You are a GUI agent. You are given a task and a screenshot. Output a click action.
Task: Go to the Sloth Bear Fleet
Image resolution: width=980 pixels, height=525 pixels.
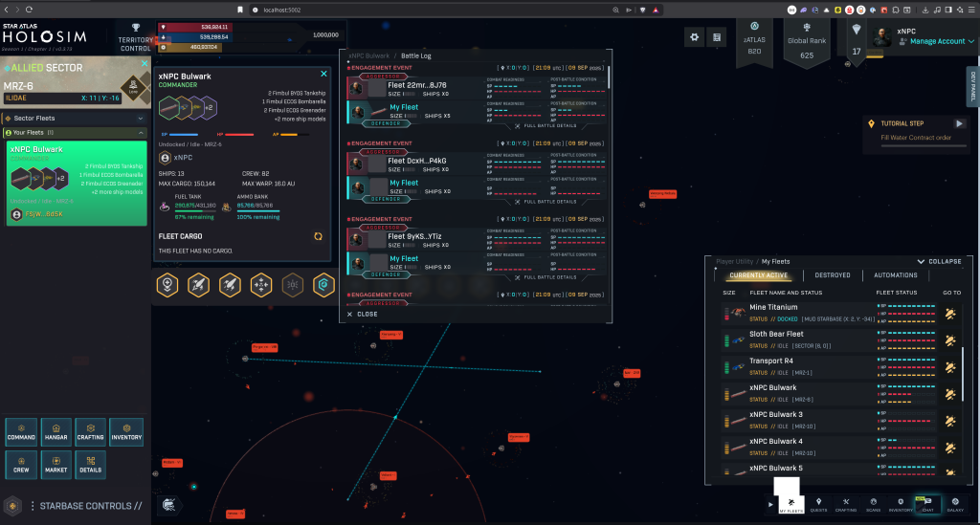pos(950,340)
